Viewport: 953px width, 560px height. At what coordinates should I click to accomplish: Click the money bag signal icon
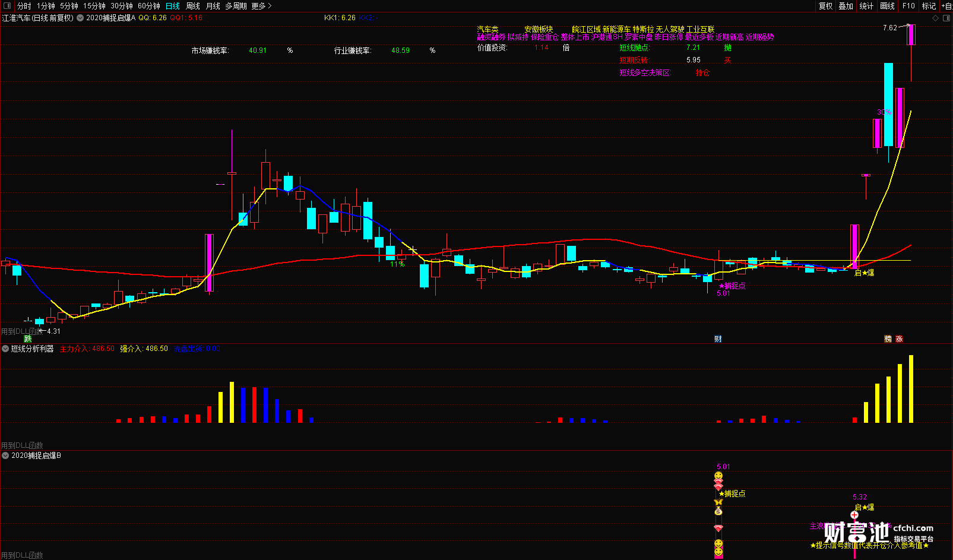[x=718, y=511]
